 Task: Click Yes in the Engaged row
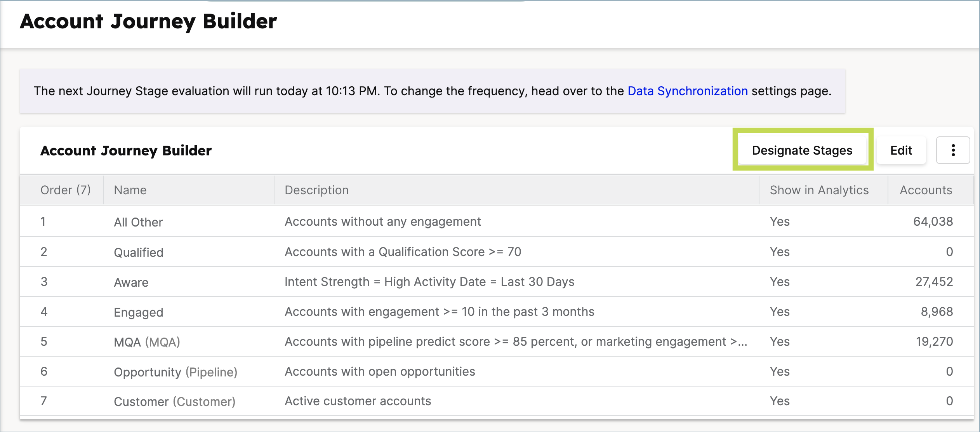tap(780, 312)
